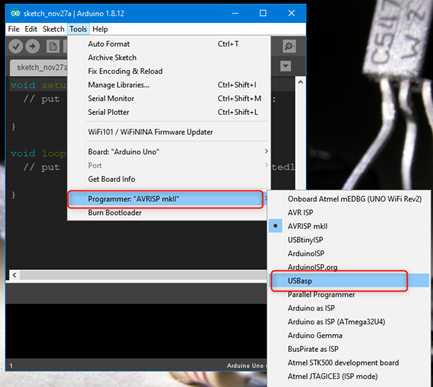433x387 pixels.
Task: Open the tab options dropdown arrow
Action: pos(286,66)
